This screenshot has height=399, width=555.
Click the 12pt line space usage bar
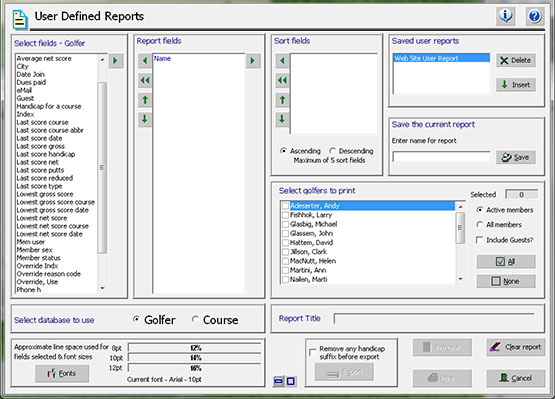pyautogui.click(x=195, y=368)
